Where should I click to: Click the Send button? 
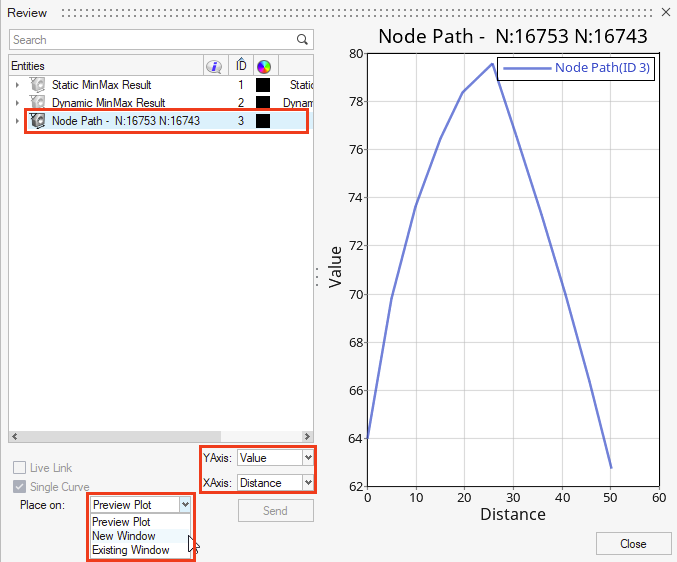[275, 511]
